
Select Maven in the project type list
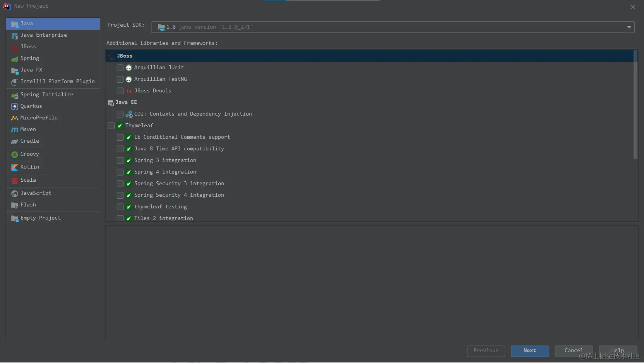pos(53,130)
